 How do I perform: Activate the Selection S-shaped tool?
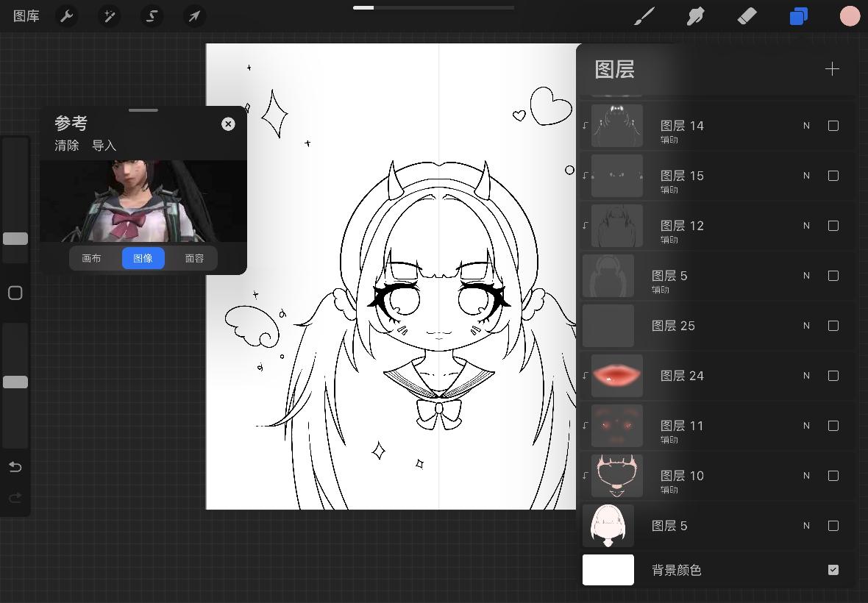152,16
